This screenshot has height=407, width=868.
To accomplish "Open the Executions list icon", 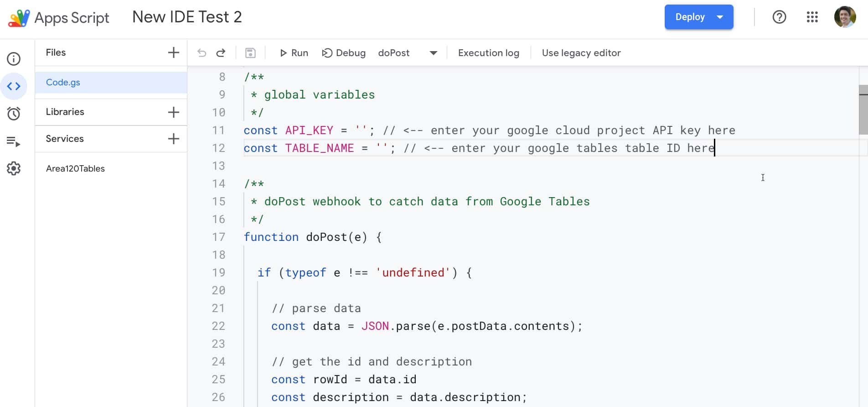I will click(14, 141).
